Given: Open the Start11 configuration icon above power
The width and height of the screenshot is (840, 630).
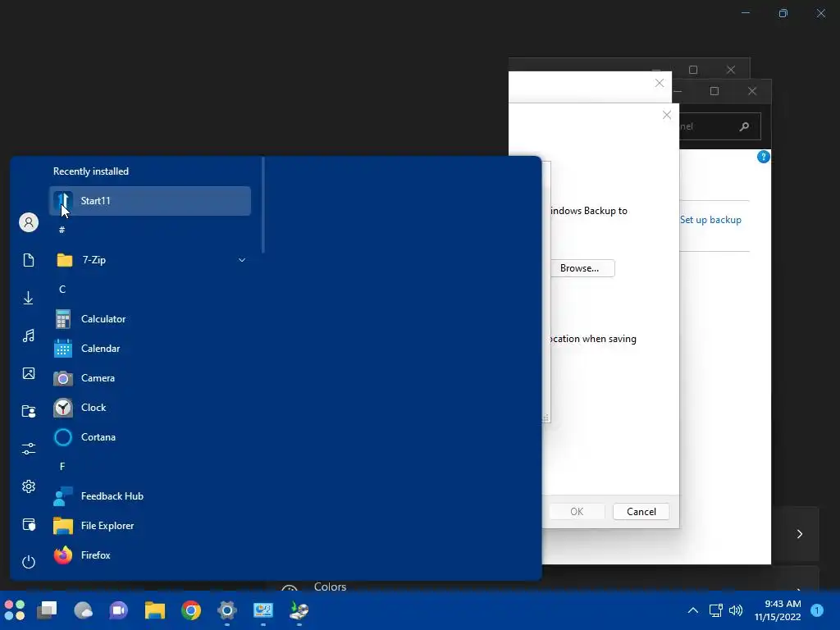Looking at the screenshot, I should [29, 524].
